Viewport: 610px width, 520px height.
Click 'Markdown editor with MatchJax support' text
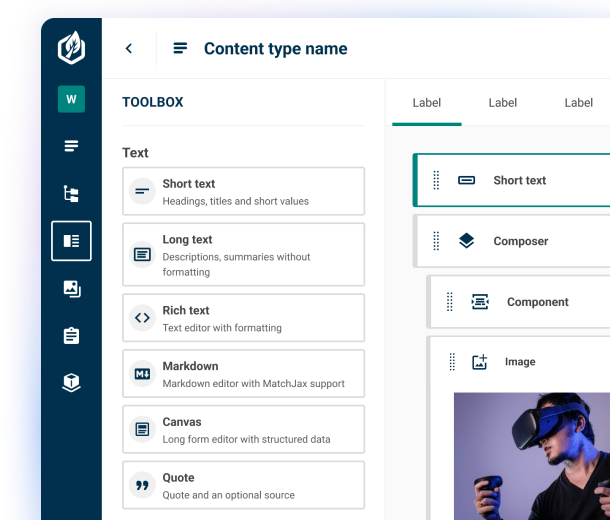pyautogui.click(x=253, y=383)
